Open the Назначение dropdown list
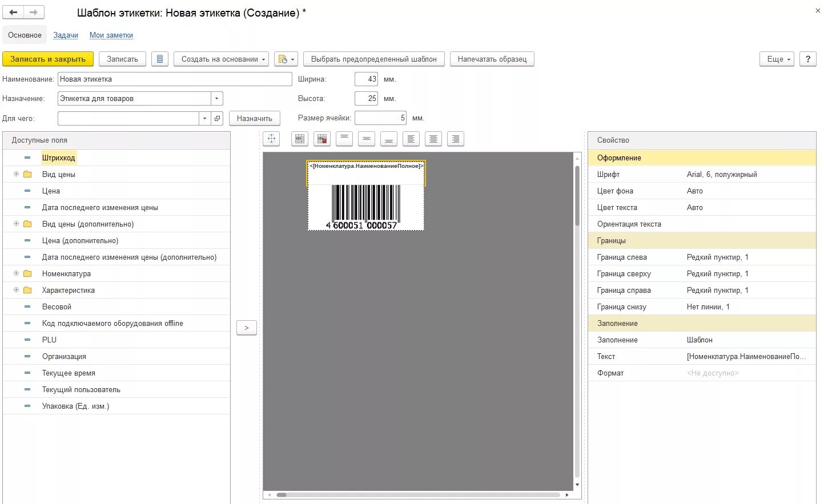Image resolution: width=824 pixels, height=504 pixels. click(x=217, y=99)
